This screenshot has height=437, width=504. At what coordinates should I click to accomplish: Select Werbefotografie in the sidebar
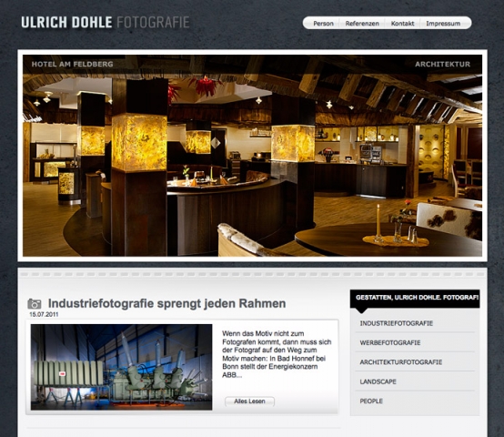[390, 343]
